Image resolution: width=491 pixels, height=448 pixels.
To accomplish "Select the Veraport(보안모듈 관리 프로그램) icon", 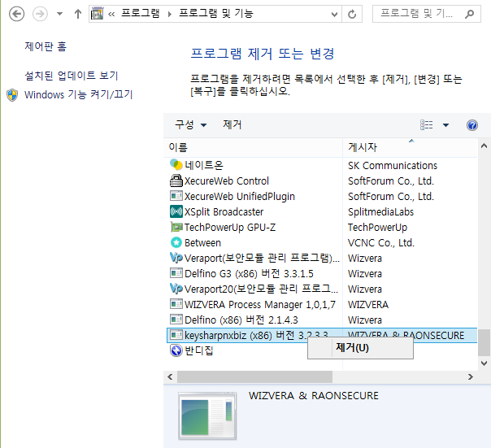I will pyautogui.click(x=176, y=258).
